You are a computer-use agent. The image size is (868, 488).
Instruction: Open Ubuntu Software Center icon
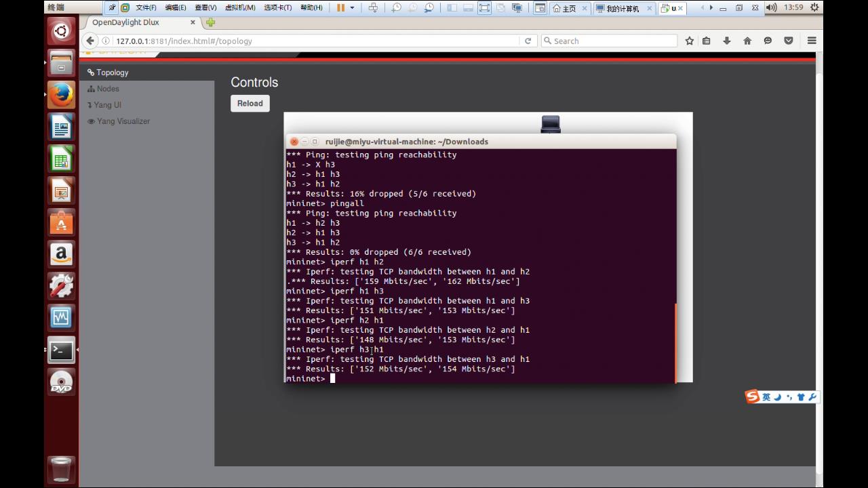61,222
